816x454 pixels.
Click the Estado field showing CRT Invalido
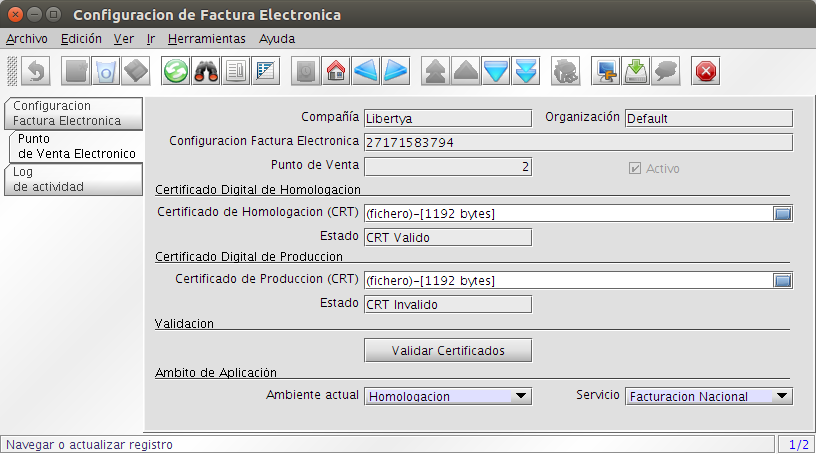point(448,305)
